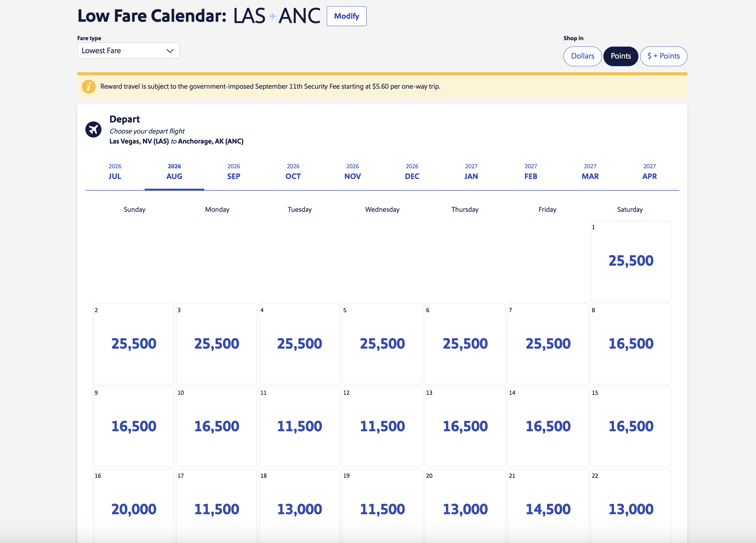The width and height of the screenshot is (756, 543).
Task: Click the Wednesday column header
Action: (x=382, y=209)
